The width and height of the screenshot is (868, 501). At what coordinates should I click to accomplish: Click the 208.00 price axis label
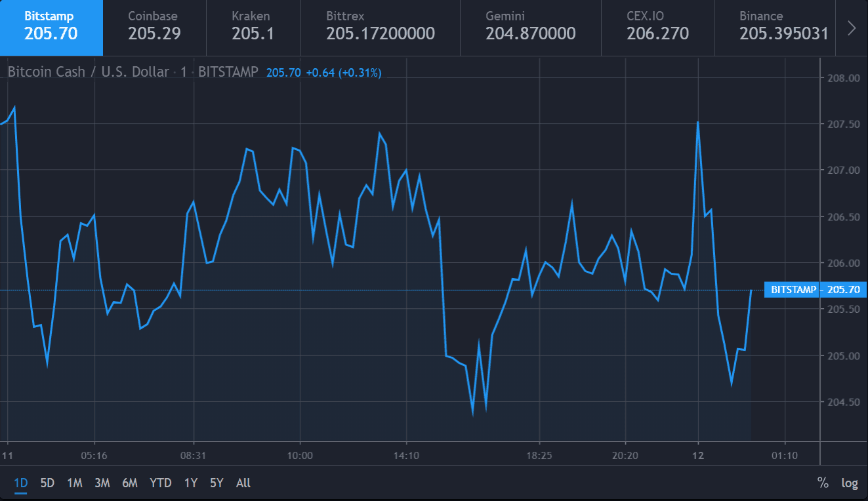(x=844, y=78)
